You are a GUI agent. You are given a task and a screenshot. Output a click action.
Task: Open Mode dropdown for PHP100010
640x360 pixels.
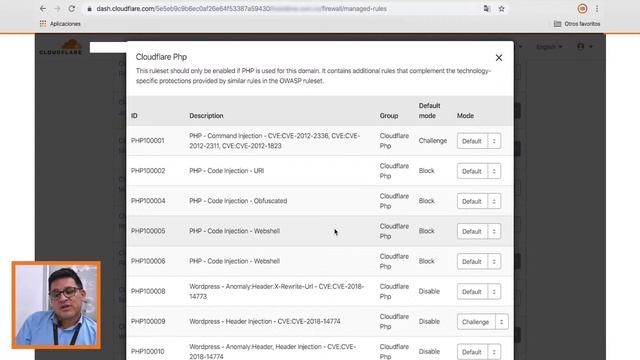[x=479, y=352]
